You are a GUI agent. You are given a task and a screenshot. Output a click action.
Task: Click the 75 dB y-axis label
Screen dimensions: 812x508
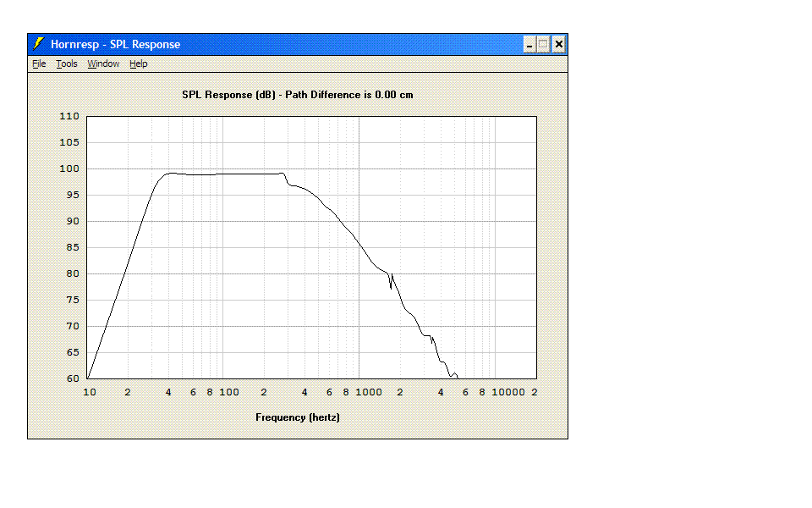(x=73, y=300)
